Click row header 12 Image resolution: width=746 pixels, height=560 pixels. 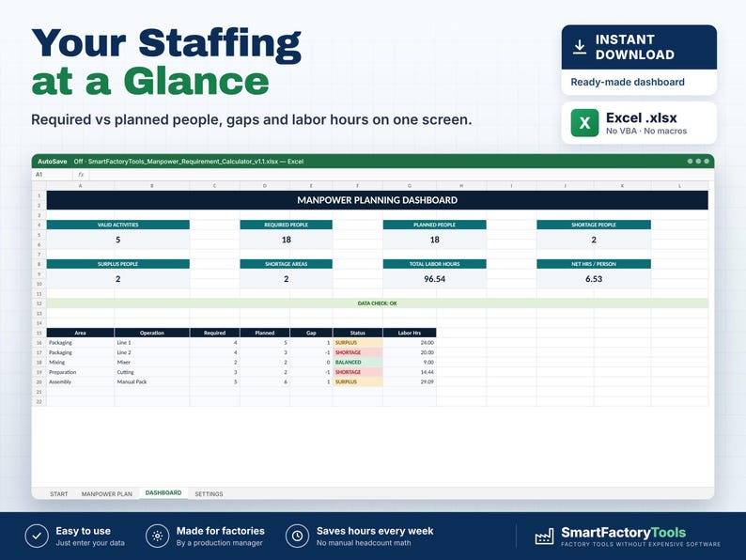tap(39, 303)
